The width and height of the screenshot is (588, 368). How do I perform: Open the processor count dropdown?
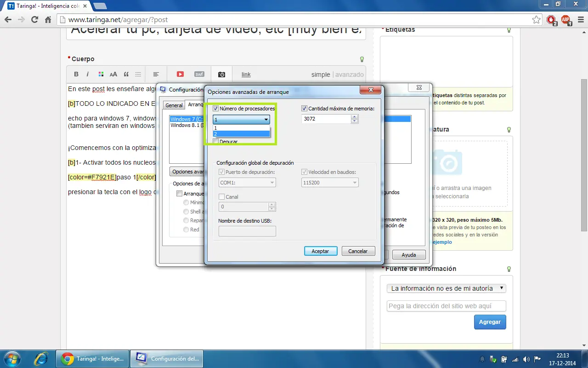click(x=241, y=120)
